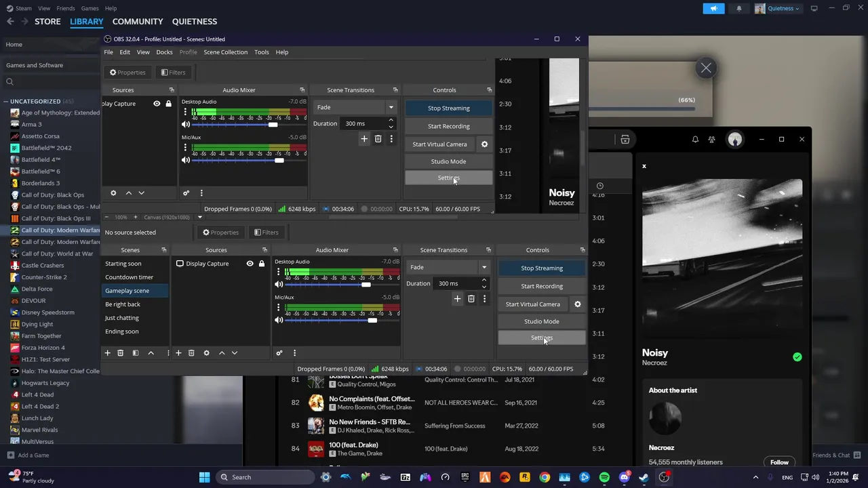
Task: Remove selected scene with Scenes trash icon
Action: pos(121,352)
